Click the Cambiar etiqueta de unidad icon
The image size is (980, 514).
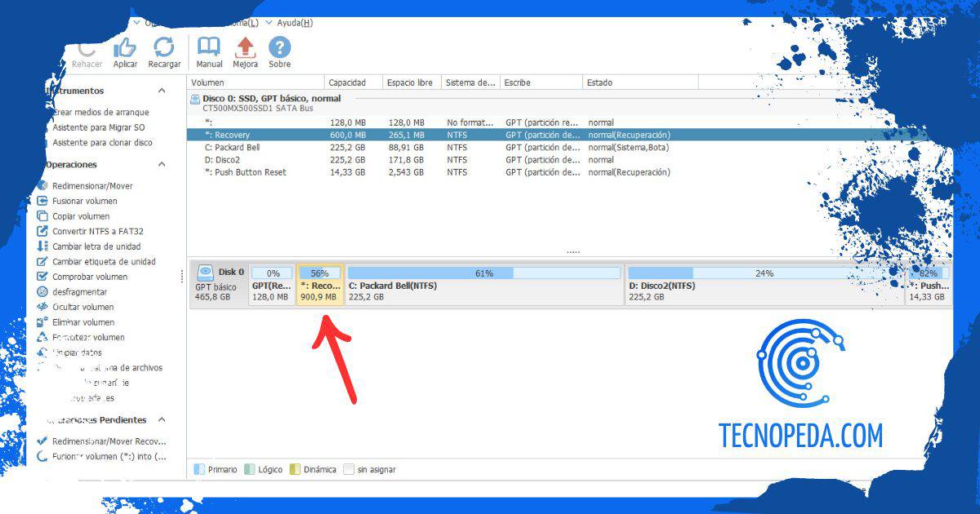pyautogui.click(x=43, y=262)
